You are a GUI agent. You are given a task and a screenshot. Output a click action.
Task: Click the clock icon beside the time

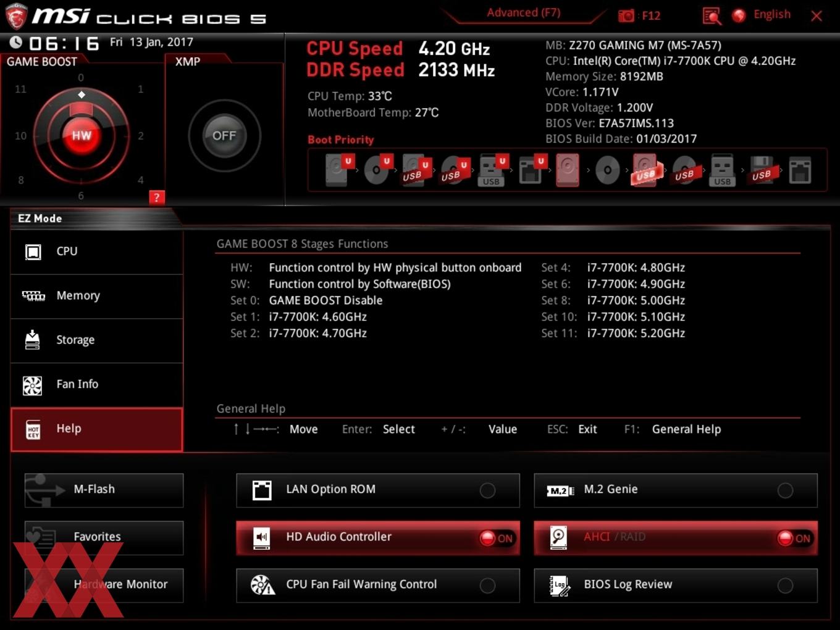[16, 43]
